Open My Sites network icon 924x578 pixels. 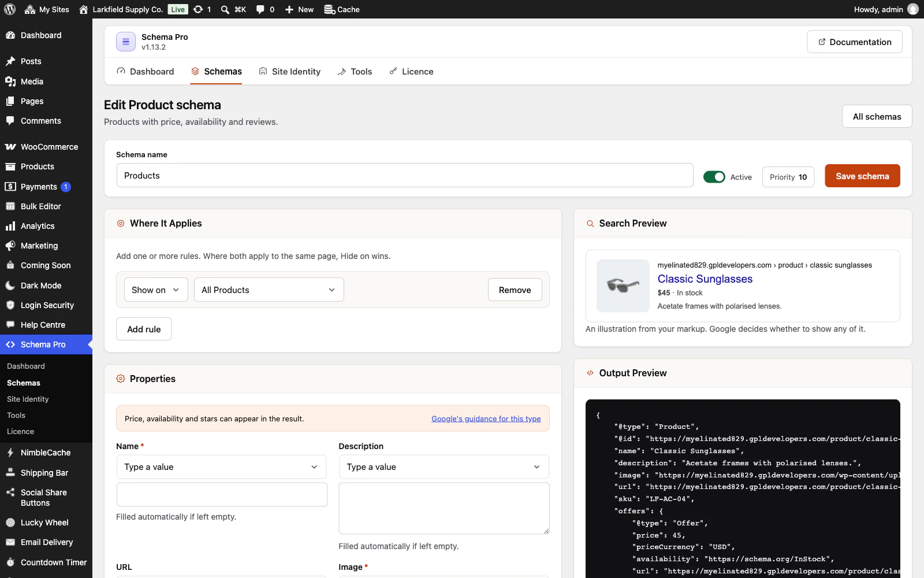[30, 9]
